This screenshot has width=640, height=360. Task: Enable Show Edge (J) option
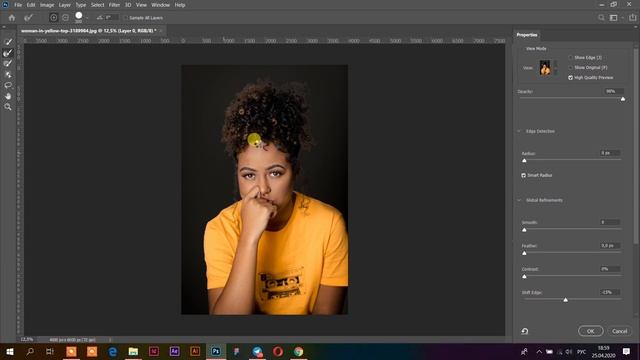(571, 58)
